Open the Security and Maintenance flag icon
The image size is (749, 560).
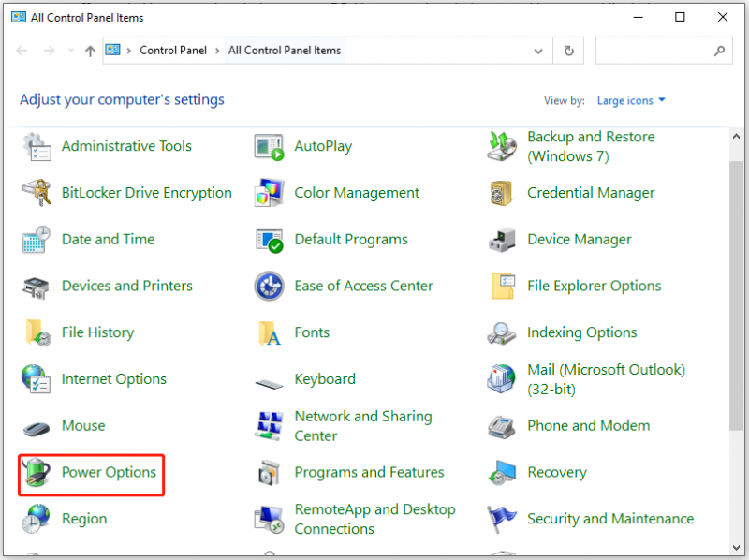(x=502, y=519)
